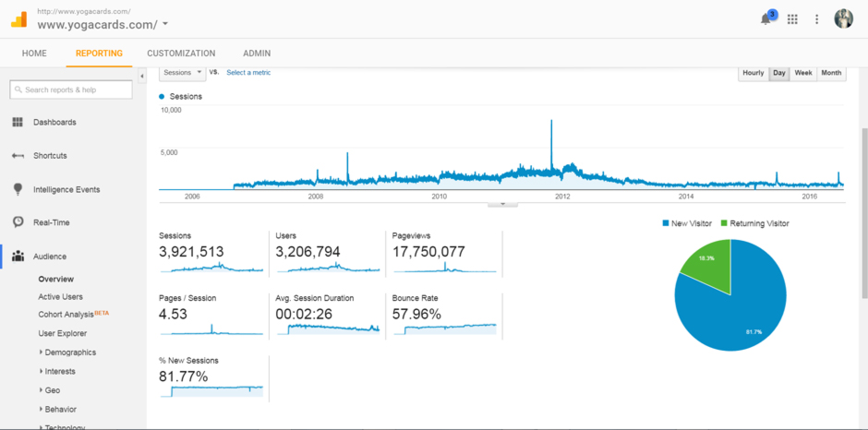Image resolution: width=868 pixels, height=430 pixels.
Task: Expand the Interests section
Action: tap(41, 371)
